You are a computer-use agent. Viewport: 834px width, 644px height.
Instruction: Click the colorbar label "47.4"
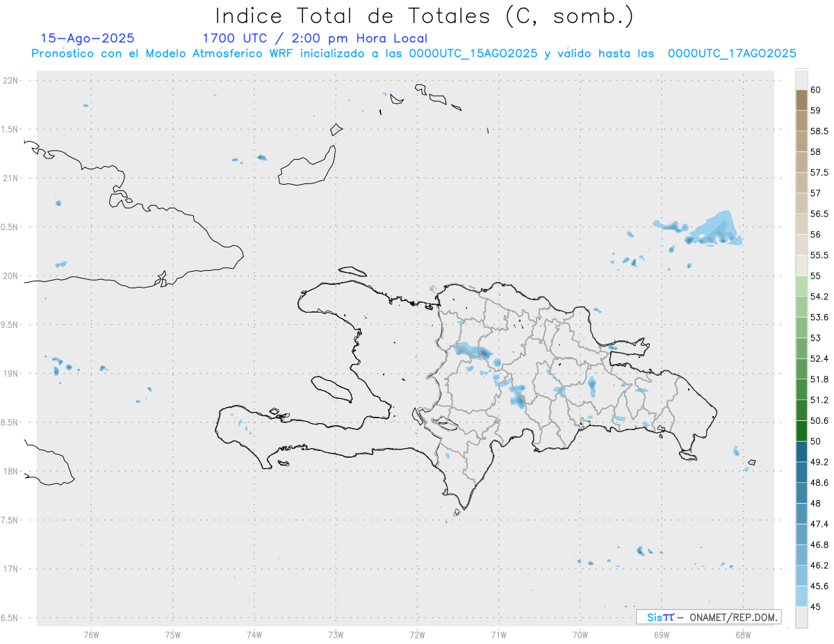pyautogui.click(x=819, y=524)
